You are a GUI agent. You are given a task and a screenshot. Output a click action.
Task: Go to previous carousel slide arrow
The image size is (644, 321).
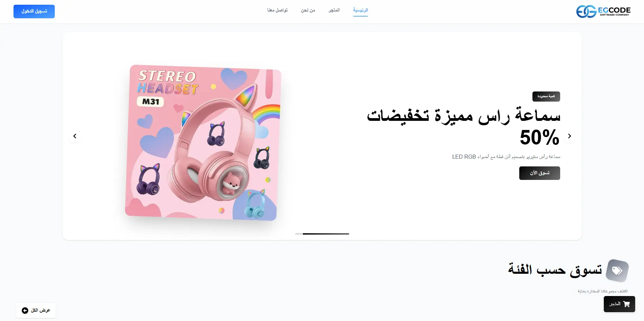coord(75,136)
